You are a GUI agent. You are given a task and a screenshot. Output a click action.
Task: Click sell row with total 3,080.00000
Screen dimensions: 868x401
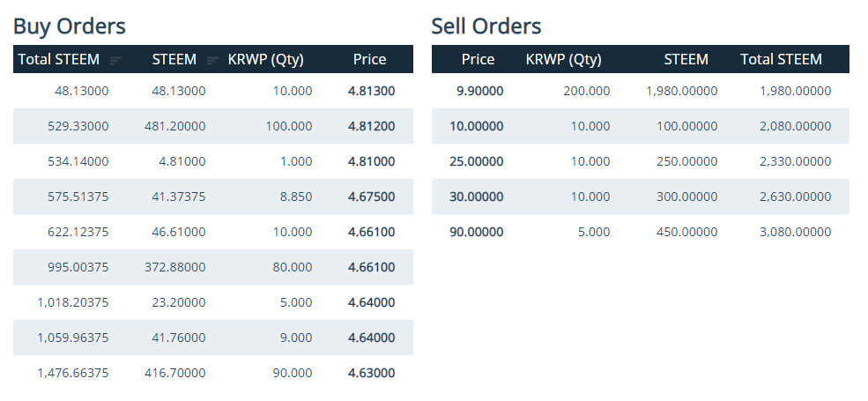(x=641, y=232)
